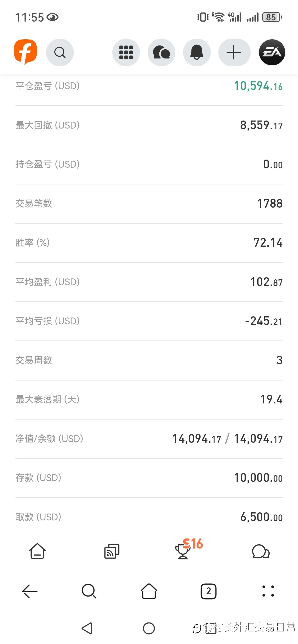Open the apps grid menu
Screen dimensions: 298x644
(x=126, y=53)
